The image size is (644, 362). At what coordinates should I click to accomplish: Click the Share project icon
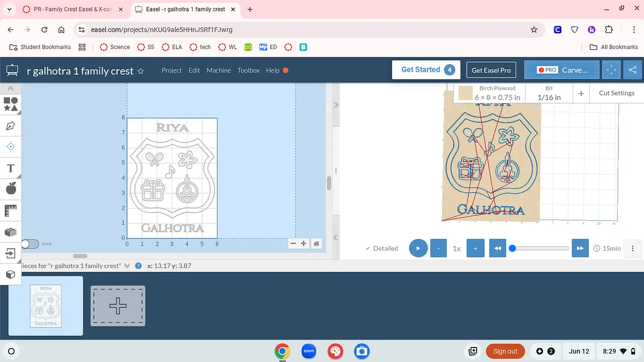click(x=633, y=70)
